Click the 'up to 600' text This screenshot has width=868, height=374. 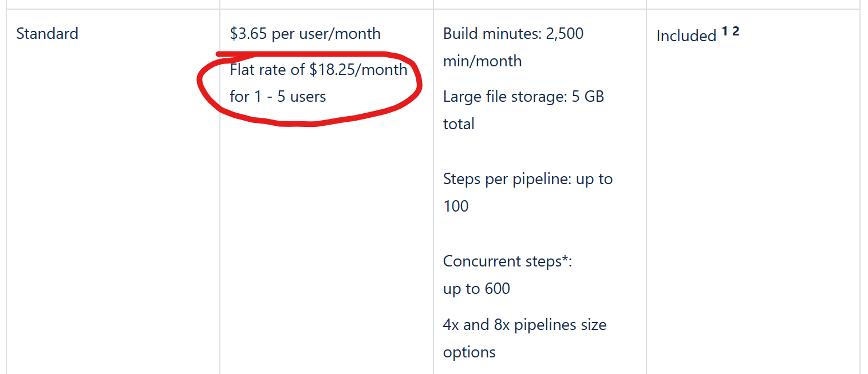click(476, 289)
